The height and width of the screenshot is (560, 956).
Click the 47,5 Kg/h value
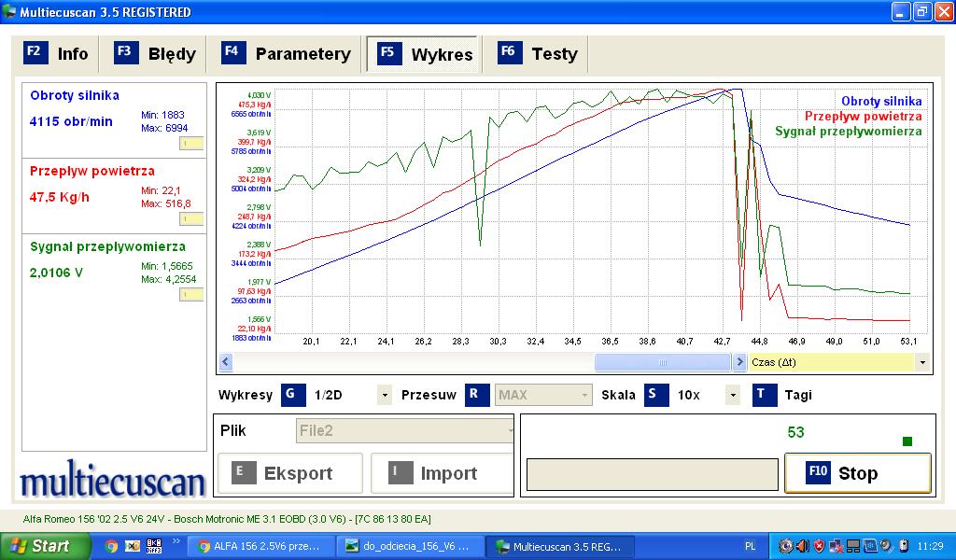pyautogui.click(x=59, y=197)
